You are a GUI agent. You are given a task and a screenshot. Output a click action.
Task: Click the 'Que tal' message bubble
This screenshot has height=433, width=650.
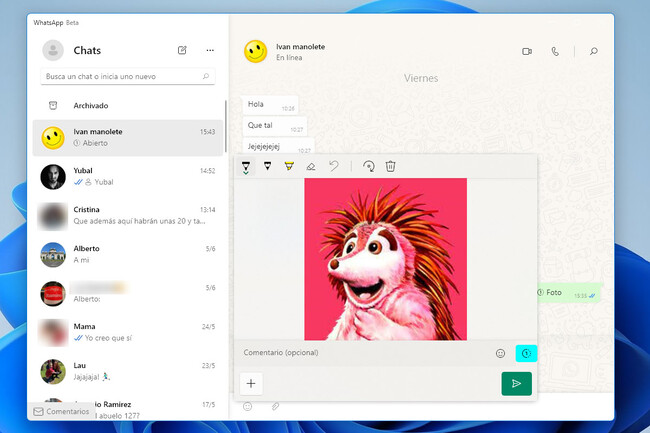tap(274, 126)
